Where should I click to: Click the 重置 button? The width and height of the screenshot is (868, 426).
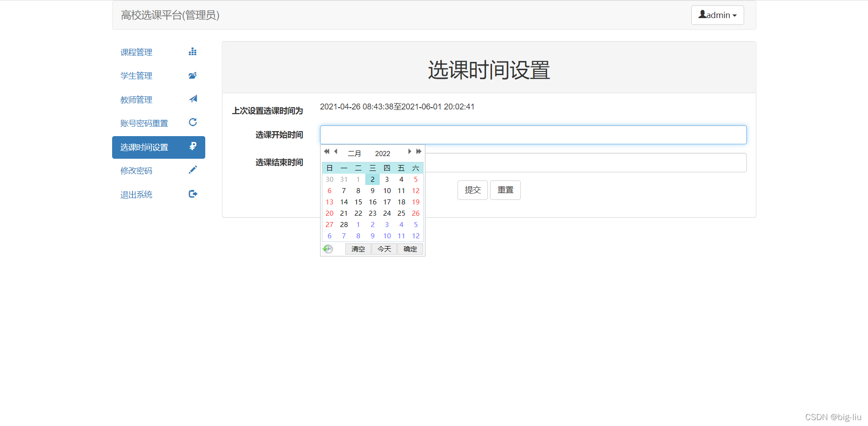point(505,190)
